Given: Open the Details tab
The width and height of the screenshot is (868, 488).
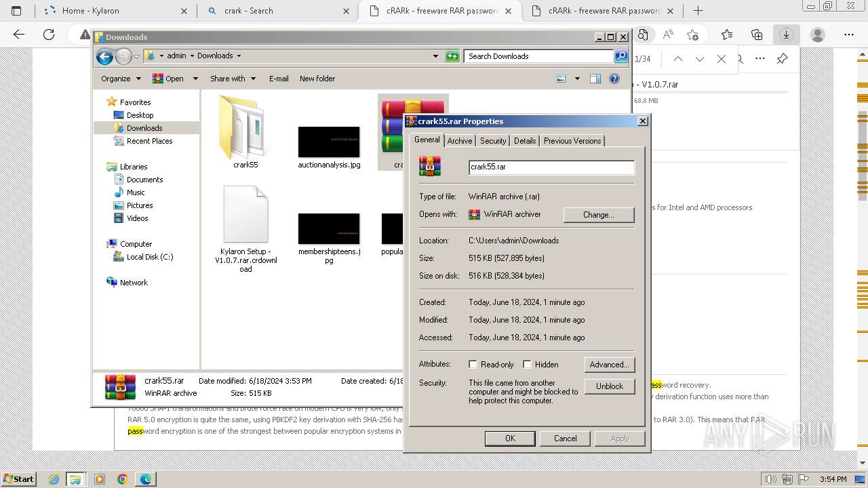Looking at the screenshot, I should point(525,141).
